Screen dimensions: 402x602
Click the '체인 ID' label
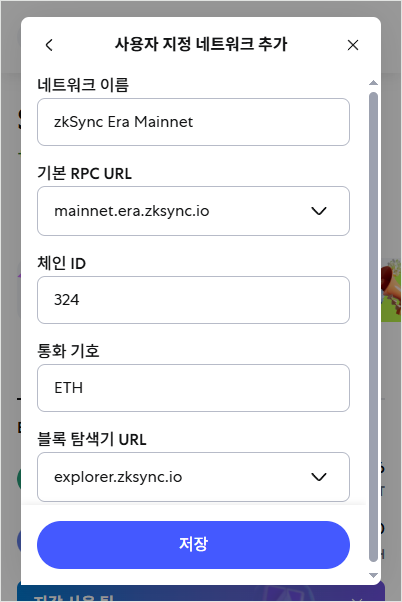tap(61, 263)
